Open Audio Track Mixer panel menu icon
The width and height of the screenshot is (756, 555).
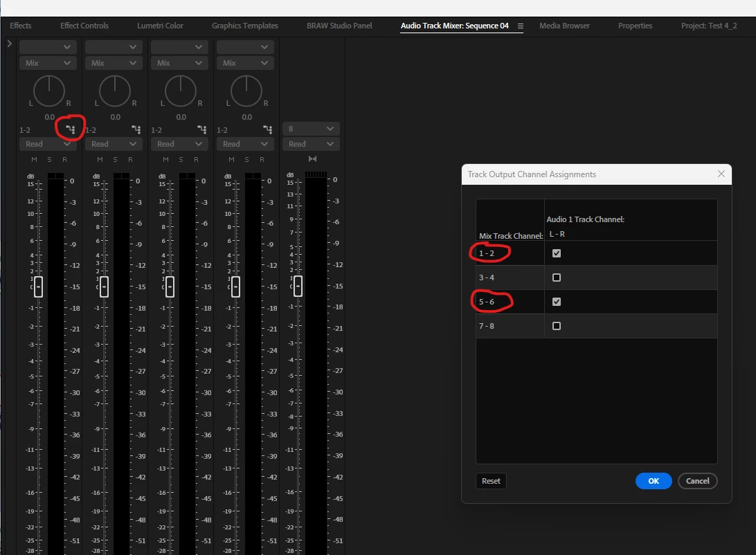pos(520,26)
